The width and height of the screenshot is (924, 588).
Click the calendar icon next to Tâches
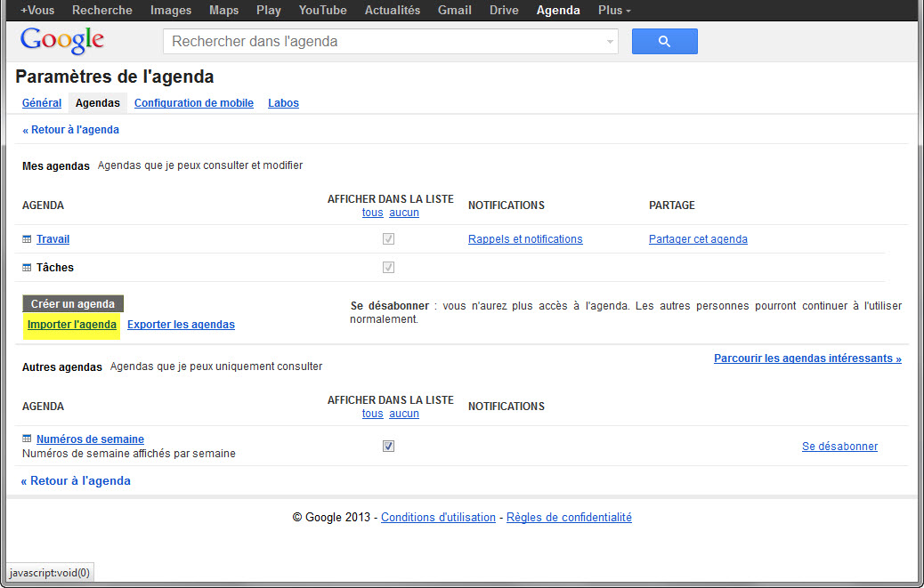[27, 267]
